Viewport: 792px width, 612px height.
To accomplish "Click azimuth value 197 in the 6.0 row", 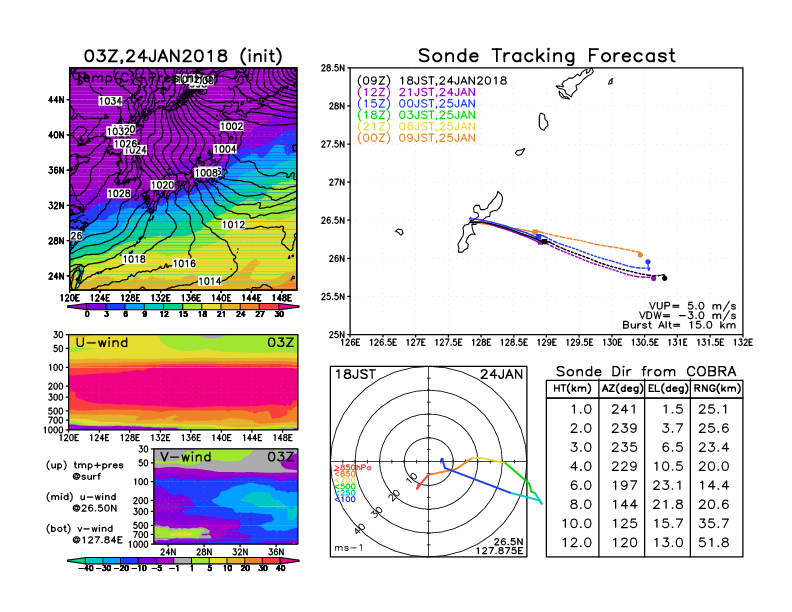I will (x=624, y=485).
